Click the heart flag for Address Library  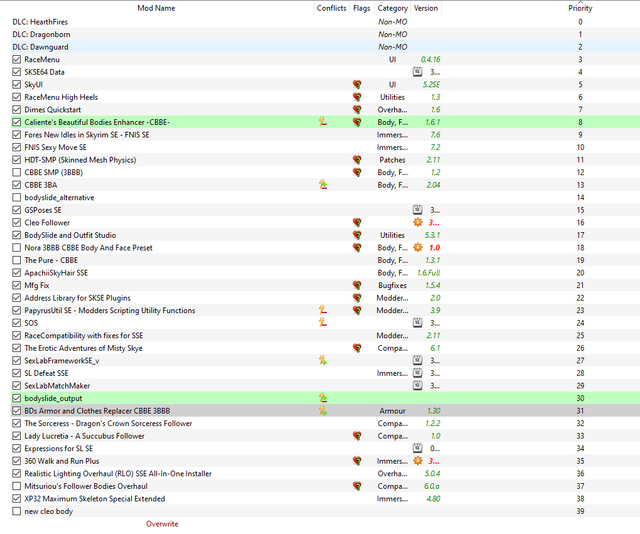[x=357, y=298]
